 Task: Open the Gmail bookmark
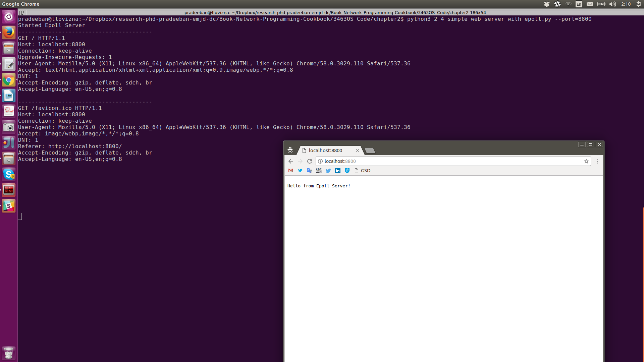tap(291, 171)
